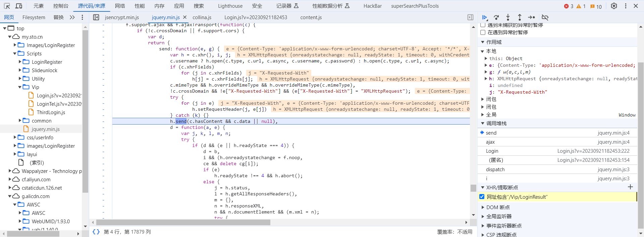Step over next function call
Screen dimensions: 644x237
click(x=496, y=17)
